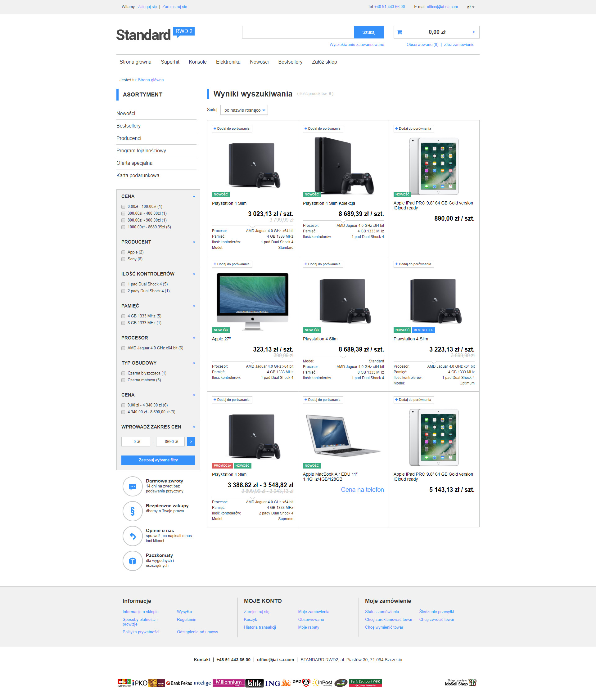The image size is (596, 700).
Task: Click the Paczkomaty box icon
Action: coord(133,561)
